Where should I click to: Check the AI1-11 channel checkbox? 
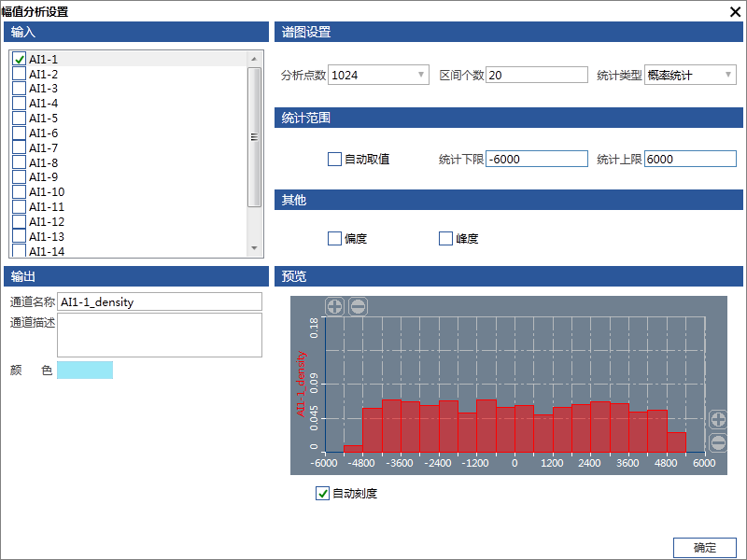(x=19, y=206)
